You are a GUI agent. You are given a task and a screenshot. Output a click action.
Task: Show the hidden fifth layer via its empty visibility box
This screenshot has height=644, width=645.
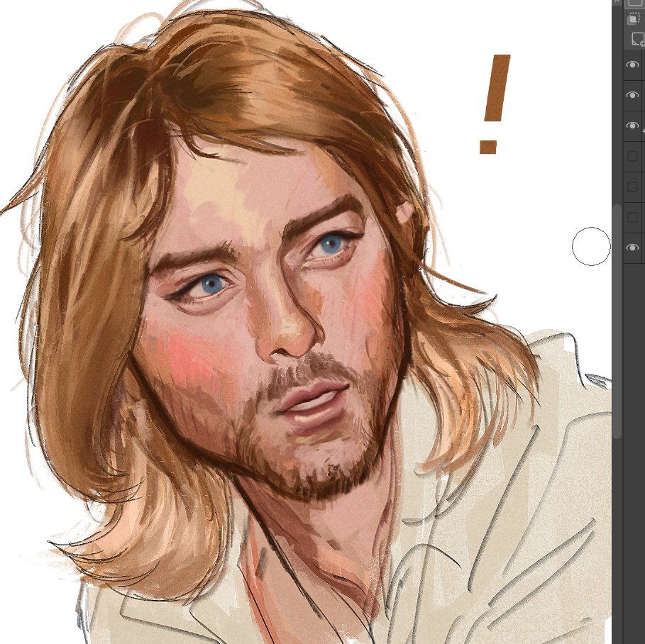[633, 187]
